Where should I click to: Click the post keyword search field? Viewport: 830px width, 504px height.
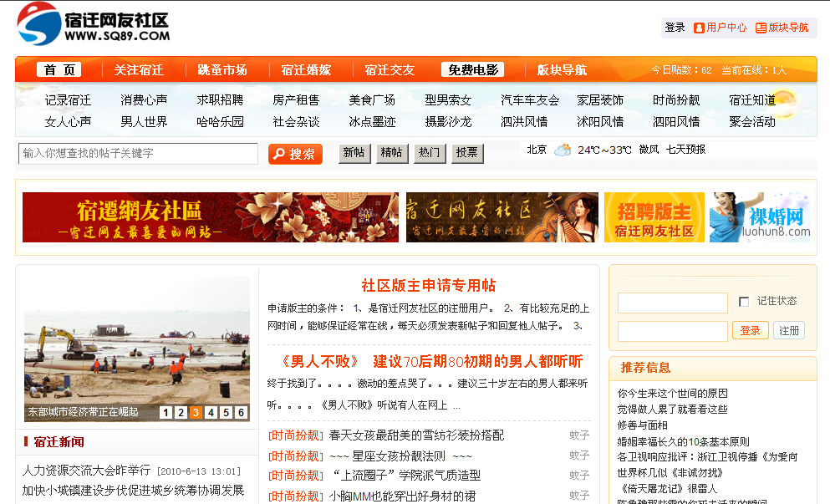(x=138, y=154)
